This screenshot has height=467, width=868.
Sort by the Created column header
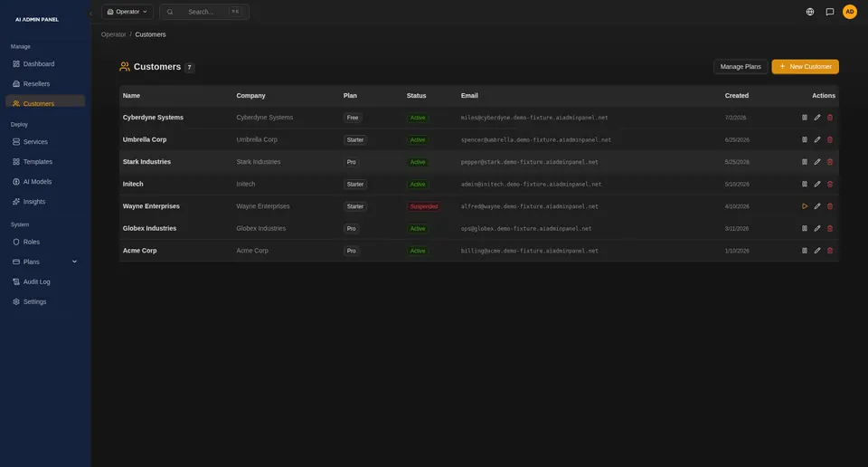click(736, 95)
